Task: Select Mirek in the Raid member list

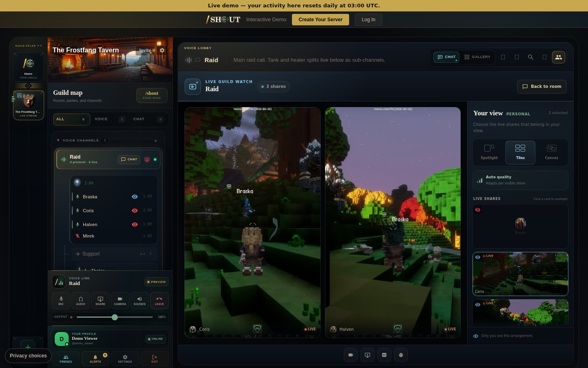Action: click(114, 236)
